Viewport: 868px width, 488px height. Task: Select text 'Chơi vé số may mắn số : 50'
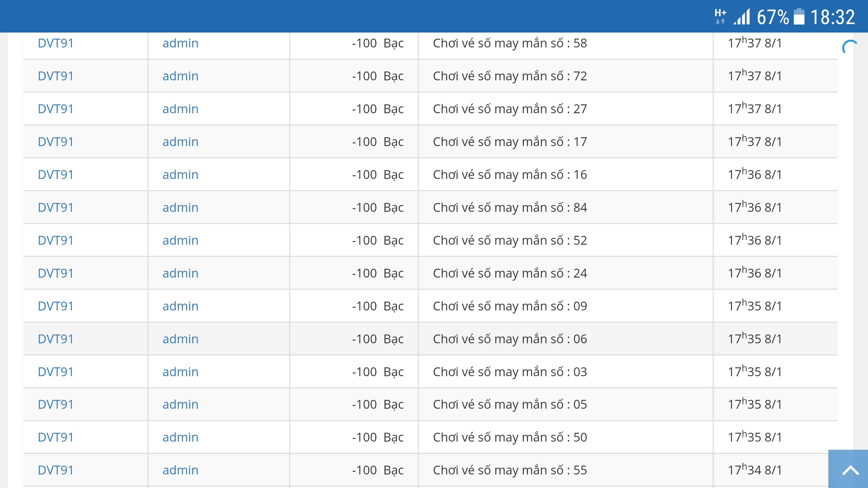tap(510, 438)
